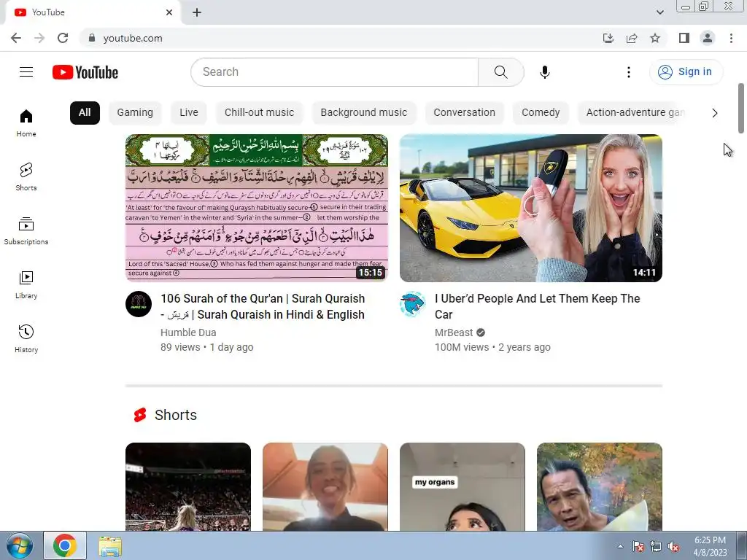
Task: Open the Humble Dua channel avatar
Action: pos(139,304)
